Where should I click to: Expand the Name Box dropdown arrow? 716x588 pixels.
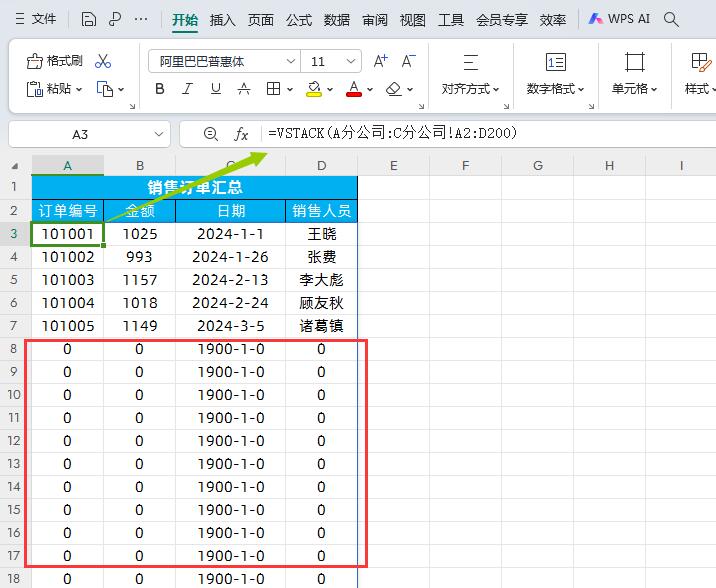(159, 134)
